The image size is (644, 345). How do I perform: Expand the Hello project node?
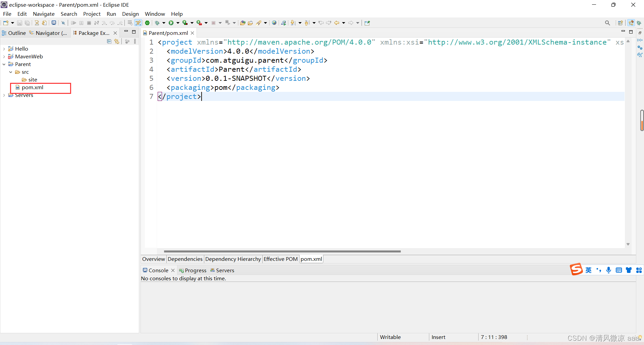[x=4, y=49]
